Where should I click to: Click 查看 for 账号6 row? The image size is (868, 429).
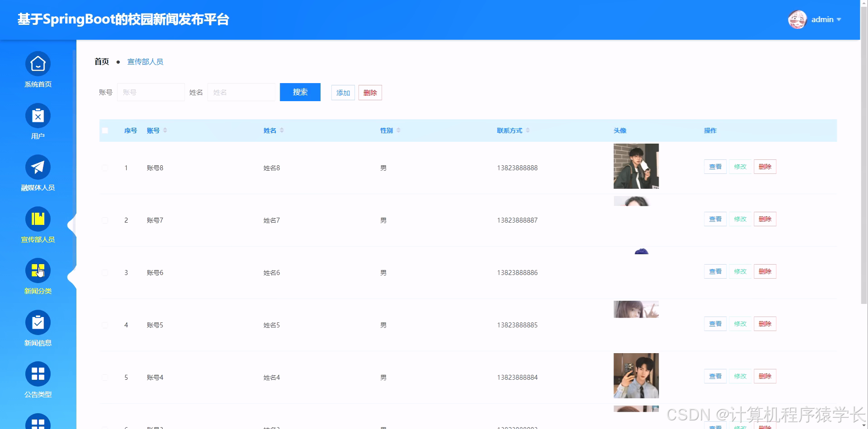pos(715,271)
